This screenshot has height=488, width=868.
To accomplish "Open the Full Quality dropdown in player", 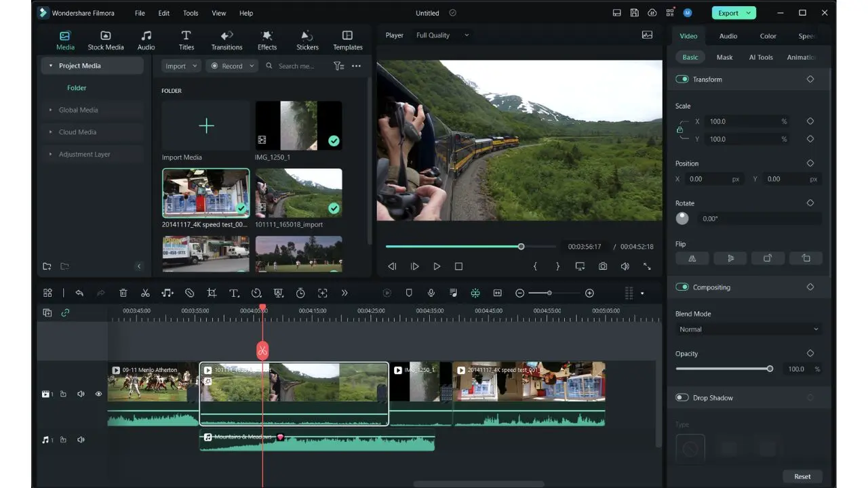I will 442,35.
